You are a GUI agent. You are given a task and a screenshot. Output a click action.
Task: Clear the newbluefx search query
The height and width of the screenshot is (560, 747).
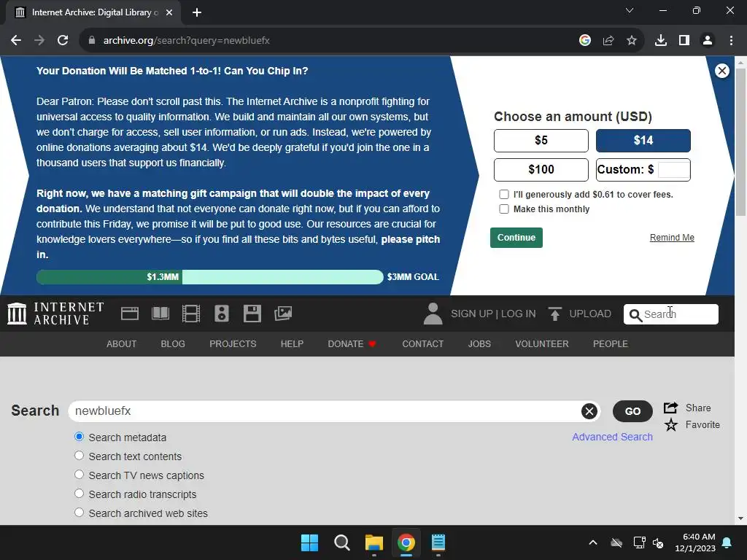click(589, 411)
